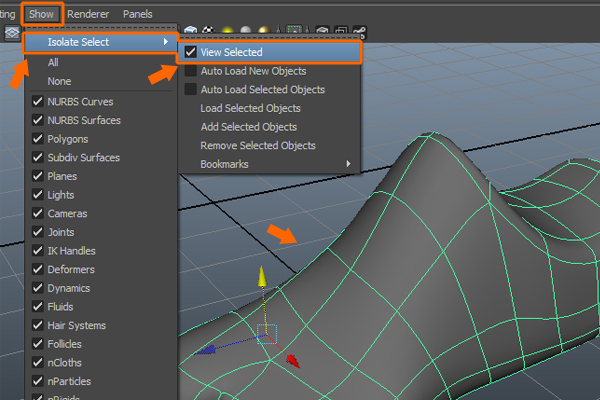Click the blue Z-axis move arrow

(x=206, y=351)
